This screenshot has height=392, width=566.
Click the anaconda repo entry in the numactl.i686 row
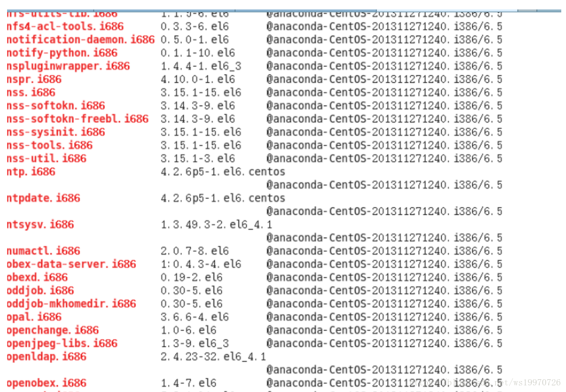385,251
